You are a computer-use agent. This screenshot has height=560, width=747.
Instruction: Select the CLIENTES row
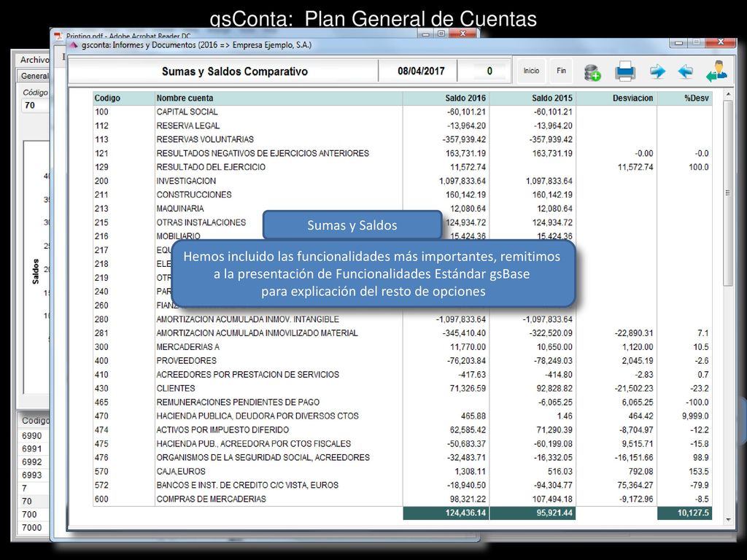(403, 388)
